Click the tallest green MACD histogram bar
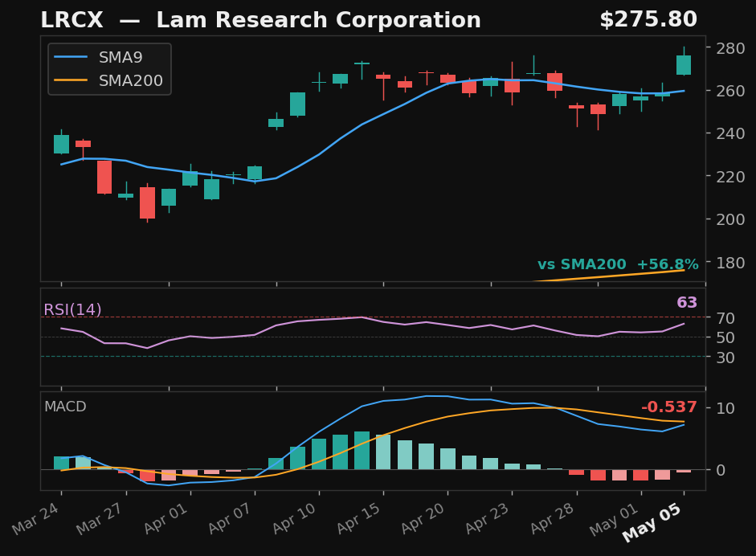The height and width of the screenshot is (556, 756). click(x=362, y=451)
